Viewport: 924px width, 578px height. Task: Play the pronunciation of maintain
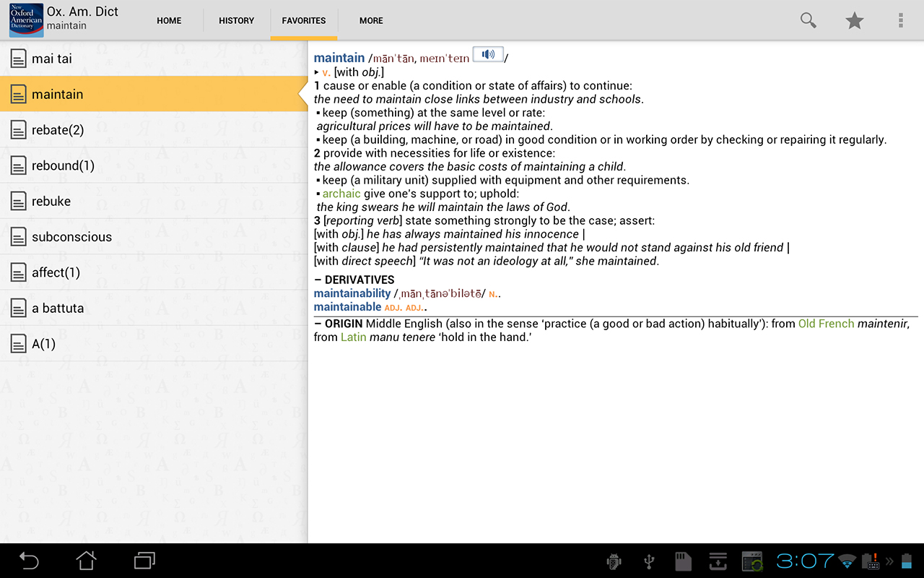(x=487, y=54)
